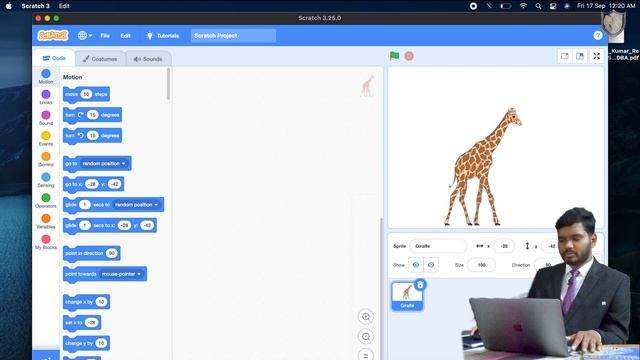Click the sprite x position field
This screenshot has width=640, height=360.
(504, 246)
